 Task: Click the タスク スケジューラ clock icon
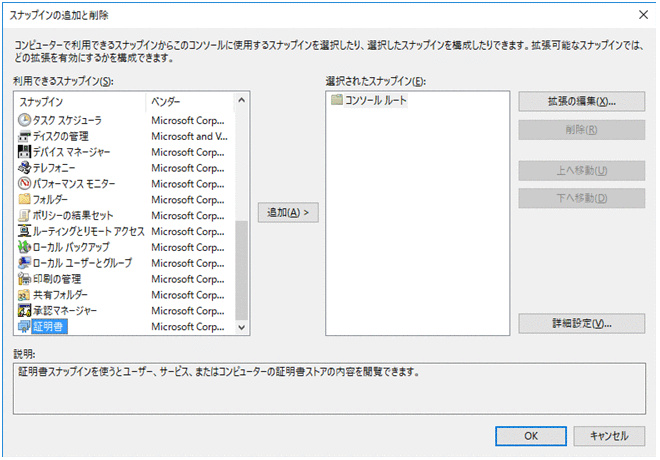[x=24, y=120]
